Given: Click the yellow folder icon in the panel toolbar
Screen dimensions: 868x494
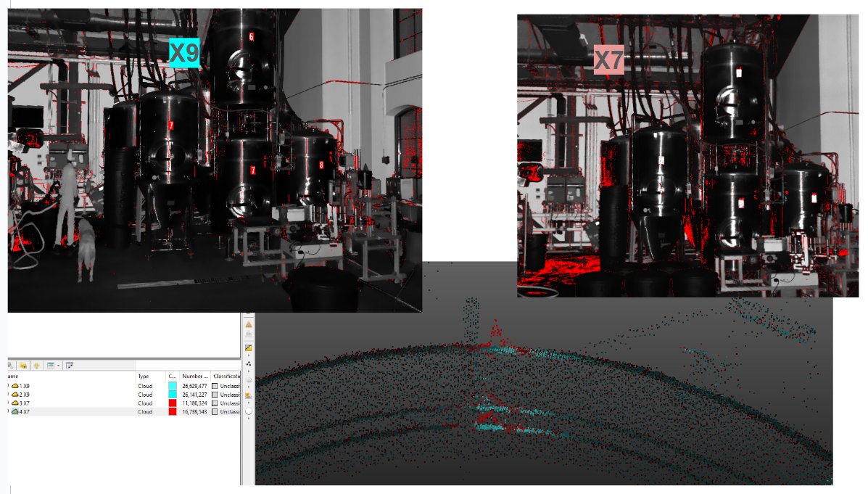Looking at the screenshot, I should pyautogui.click(x=24, y=366).
